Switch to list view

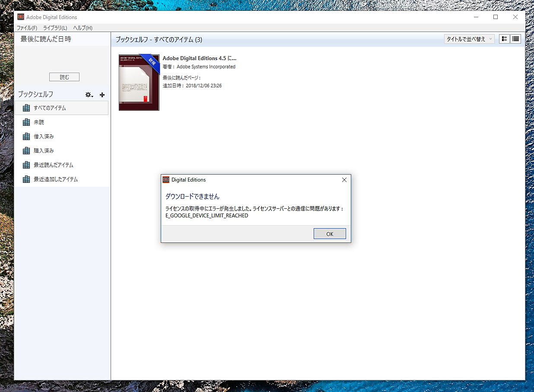(515, 38)
